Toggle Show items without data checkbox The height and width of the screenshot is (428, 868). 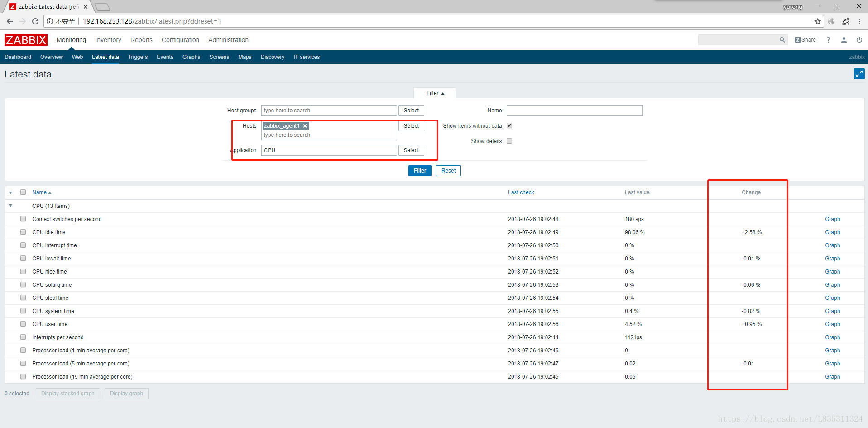pos(509,125)
